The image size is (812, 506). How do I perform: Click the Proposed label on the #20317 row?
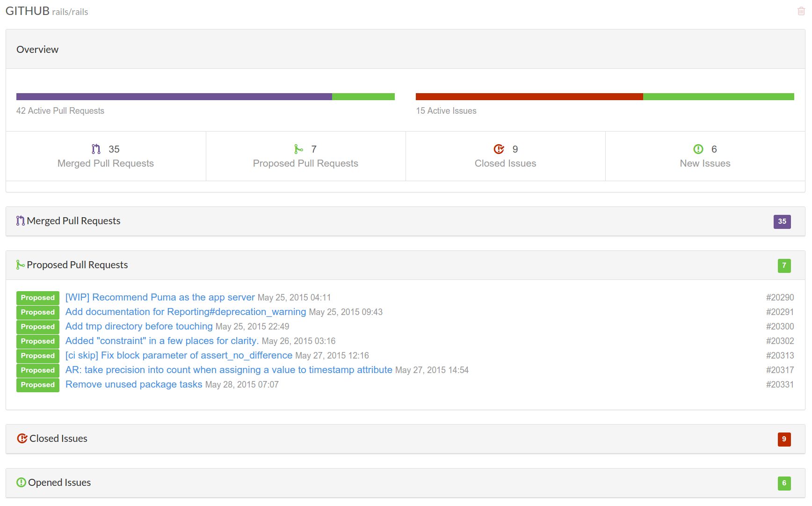38,370
